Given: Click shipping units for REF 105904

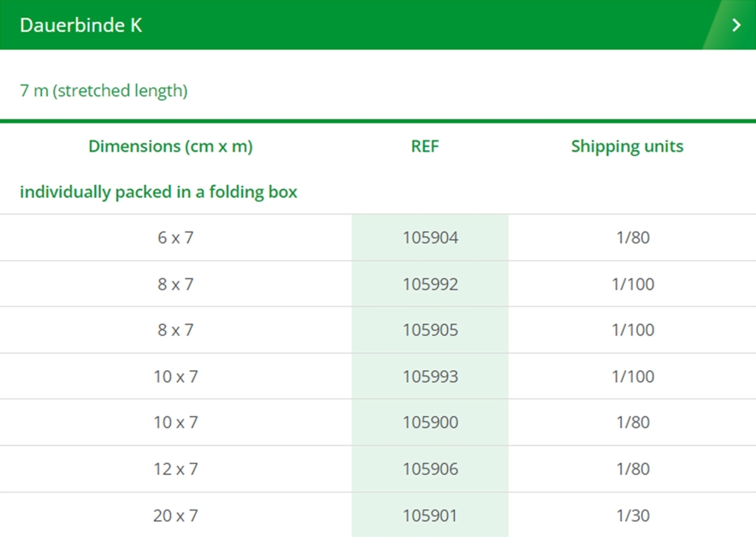Looking at the screenshot, I should coord(633,238).
